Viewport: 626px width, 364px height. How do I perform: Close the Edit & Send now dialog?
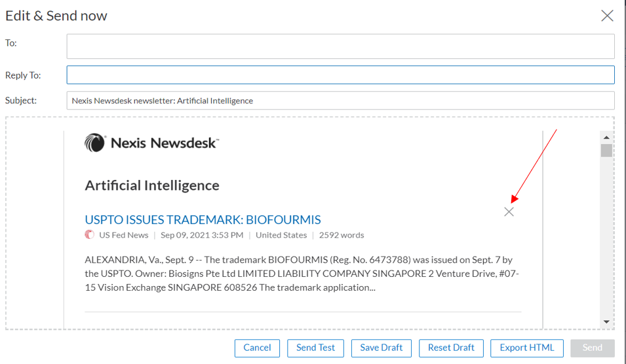tap(607, 16)
